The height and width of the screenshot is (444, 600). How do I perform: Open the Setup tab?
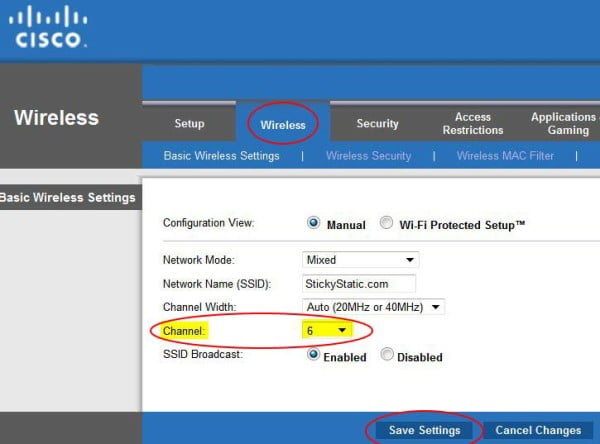[x=189, y=124]
